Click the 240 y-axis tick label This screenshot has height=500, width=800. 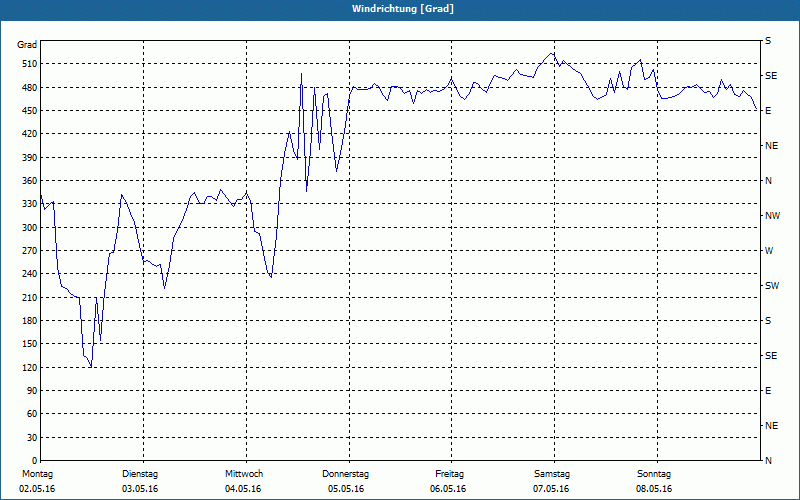tap(30, 274)
